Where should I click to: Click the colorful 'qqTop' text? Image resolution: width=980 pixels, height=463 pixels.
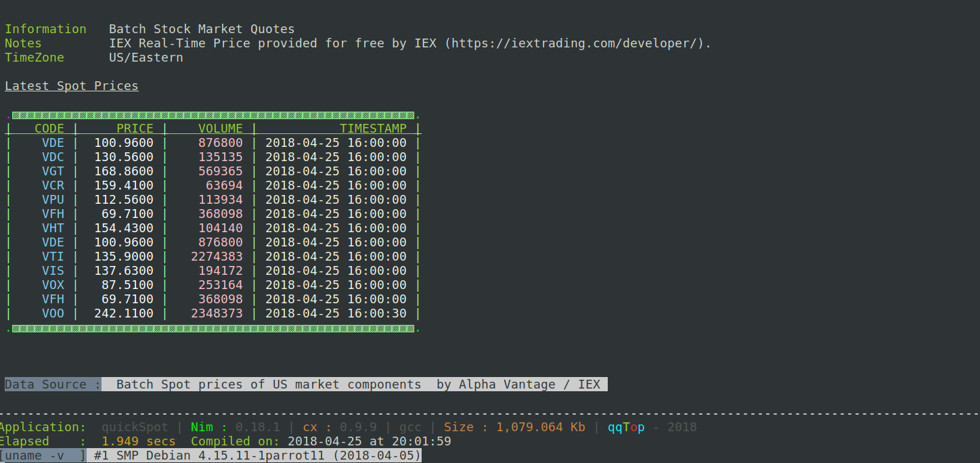pos(626,427)
